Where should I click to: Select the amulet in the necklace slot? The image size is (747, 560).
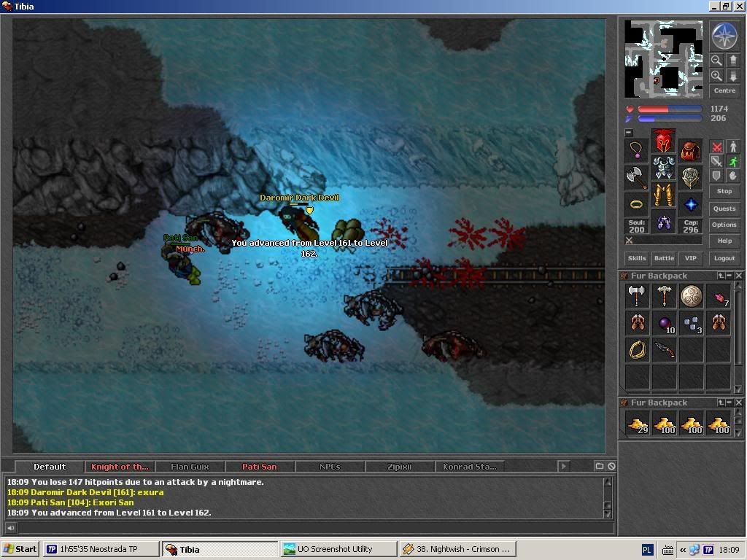coord(636,150)
